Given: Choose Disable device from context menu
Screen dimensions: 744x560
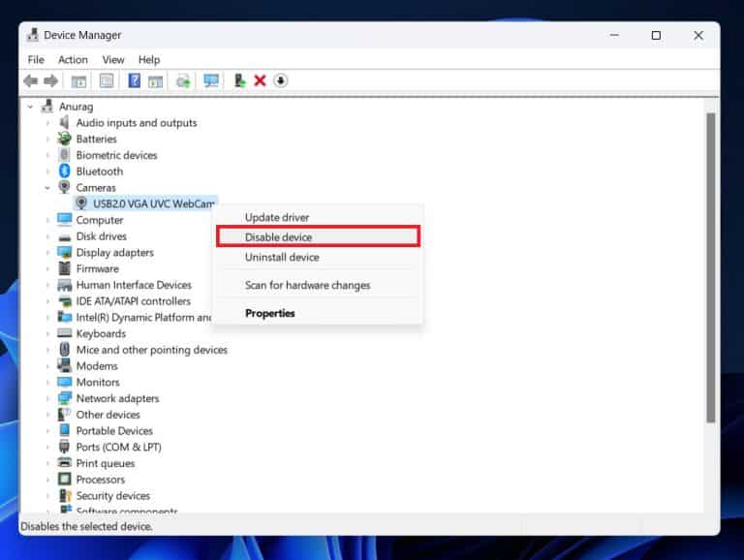Looking at the screenshot, I should [319, 236].
